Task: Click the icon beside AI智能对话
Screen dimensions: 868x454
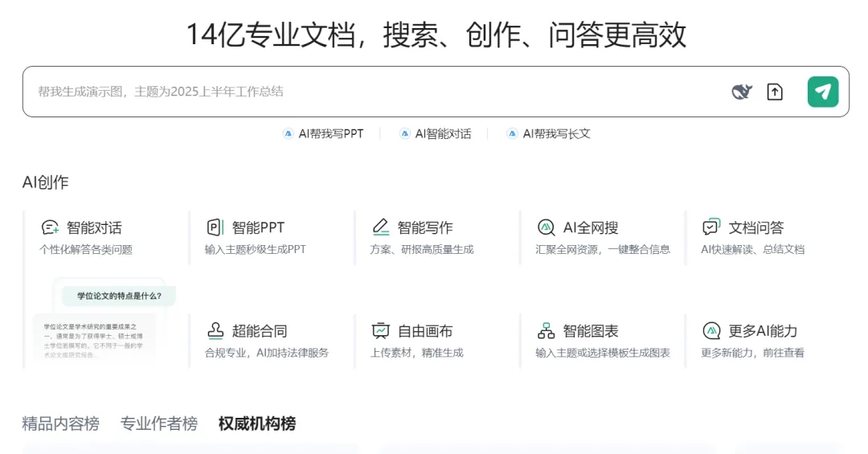Action: tap(404, 133)
